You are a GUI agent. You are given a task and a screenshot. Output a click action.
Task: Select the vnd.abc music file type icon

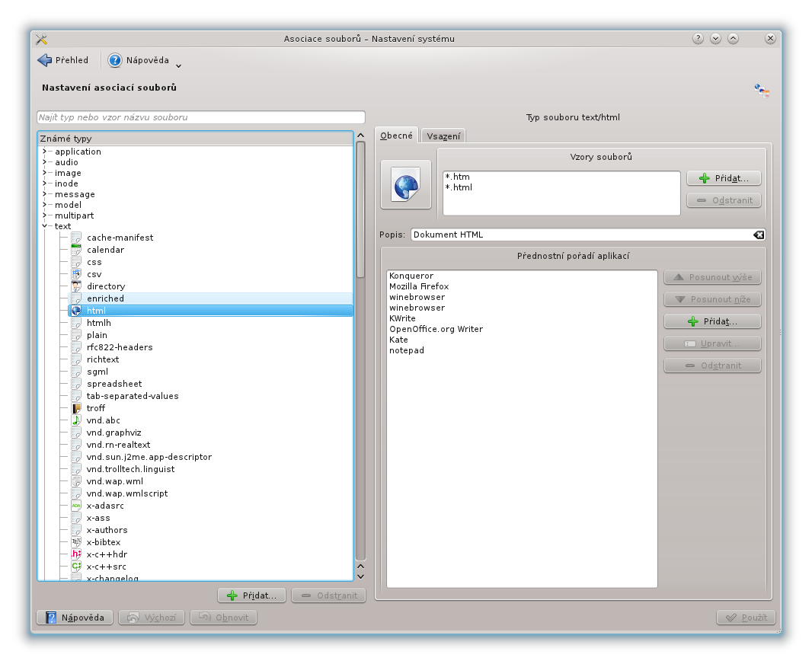pyautogui.click(x=76, y=420)
